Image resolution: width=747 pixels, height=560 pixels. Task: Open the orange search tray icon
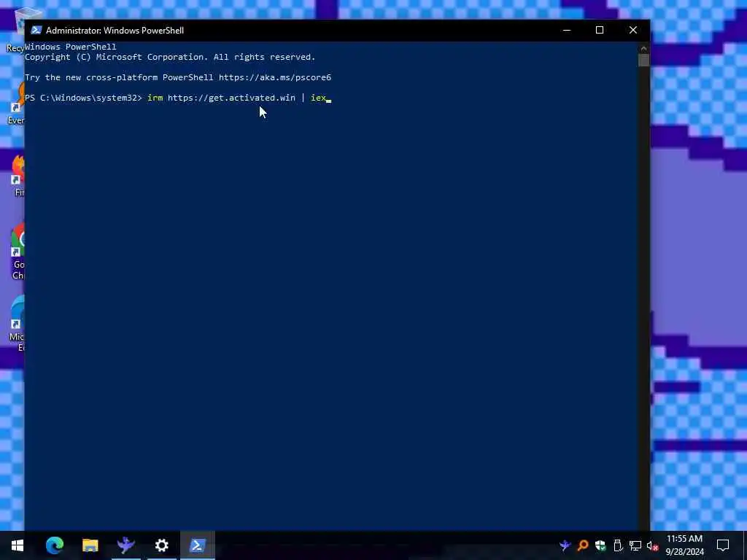583,545
